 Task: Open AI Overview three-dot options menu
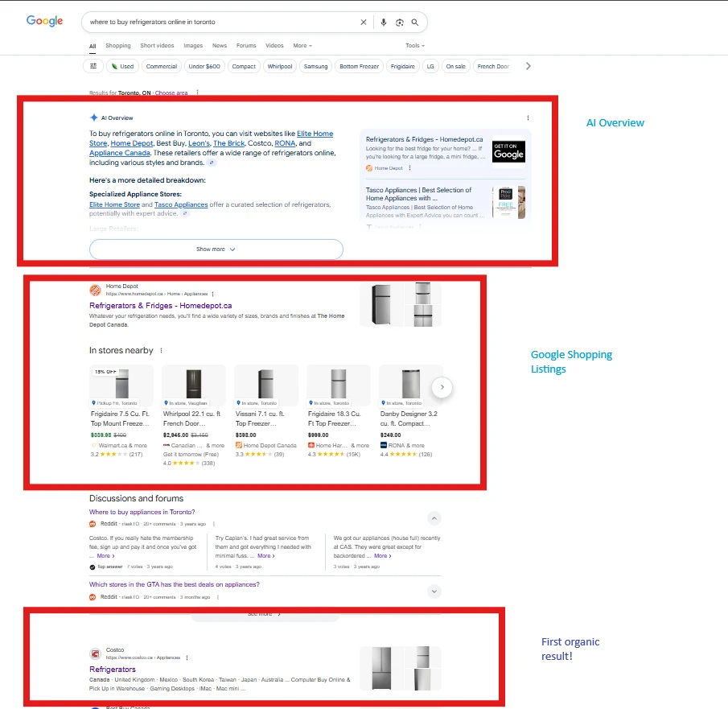coord(528,117)
